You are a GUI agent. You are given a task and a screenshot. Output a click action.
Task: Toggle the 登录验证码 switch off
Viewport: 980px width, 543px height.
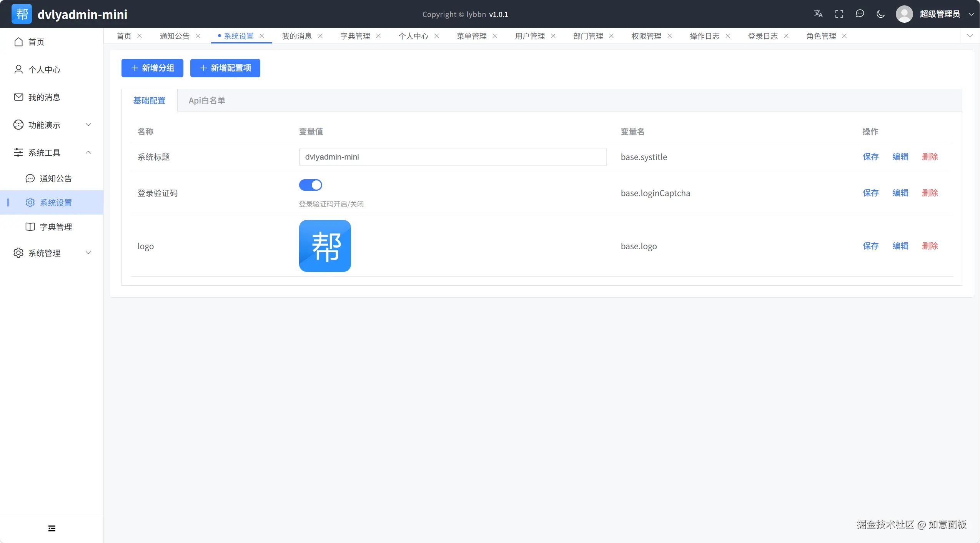tap(311, 185)
